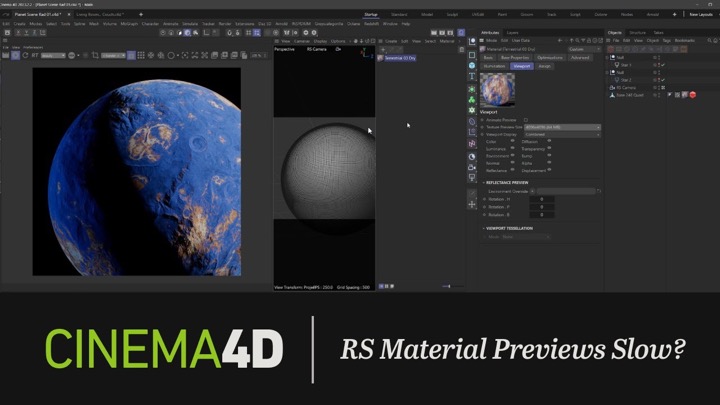Collapse the Viewport Tessellation section
Image resolution: width=720 pixels, height=405 pixels.
[484, 228]
